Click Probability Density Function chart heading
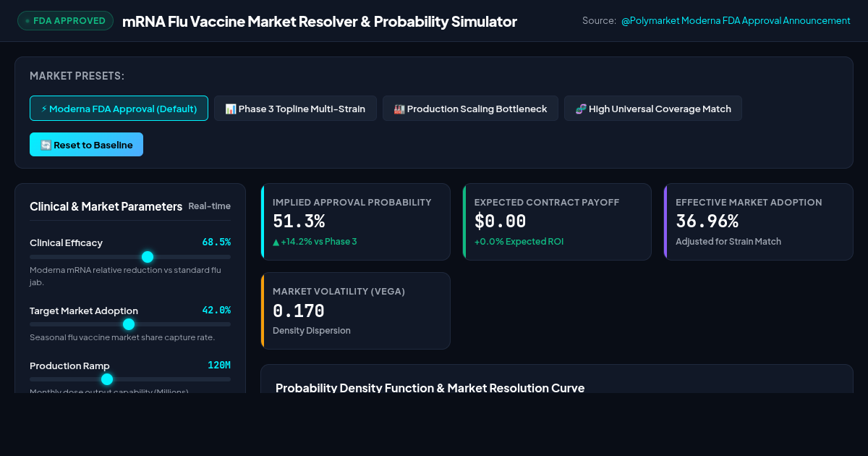Viewport: 868px width, 456px height. pos(430,388)
